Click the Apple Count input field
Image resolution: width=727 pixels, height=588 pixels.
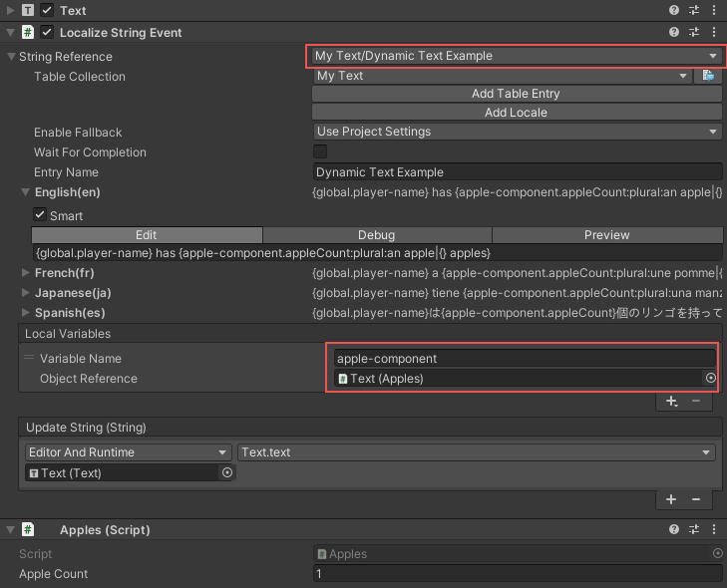(517, 574)
